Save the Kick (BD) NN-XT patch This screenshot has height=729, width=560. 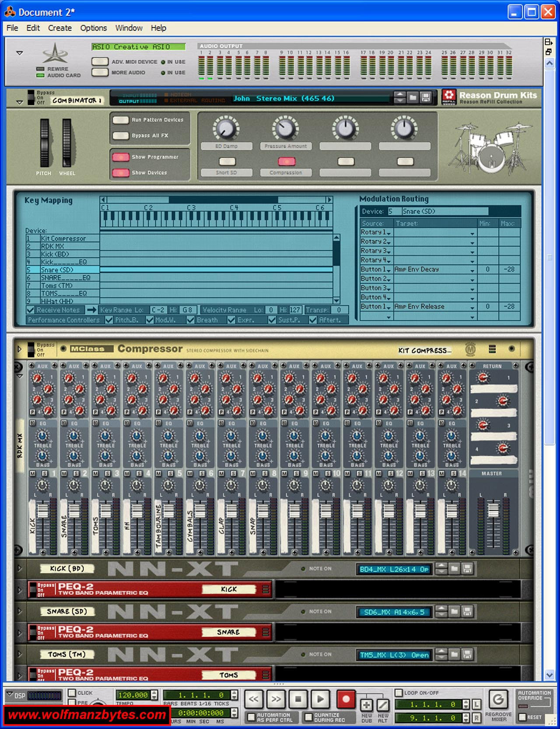pos(467,569)
